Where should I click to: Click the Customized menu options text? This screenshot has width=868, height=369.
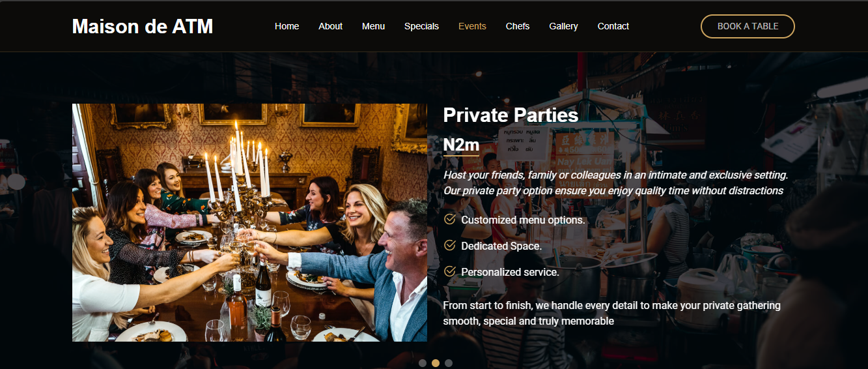[x=524, y=220]
